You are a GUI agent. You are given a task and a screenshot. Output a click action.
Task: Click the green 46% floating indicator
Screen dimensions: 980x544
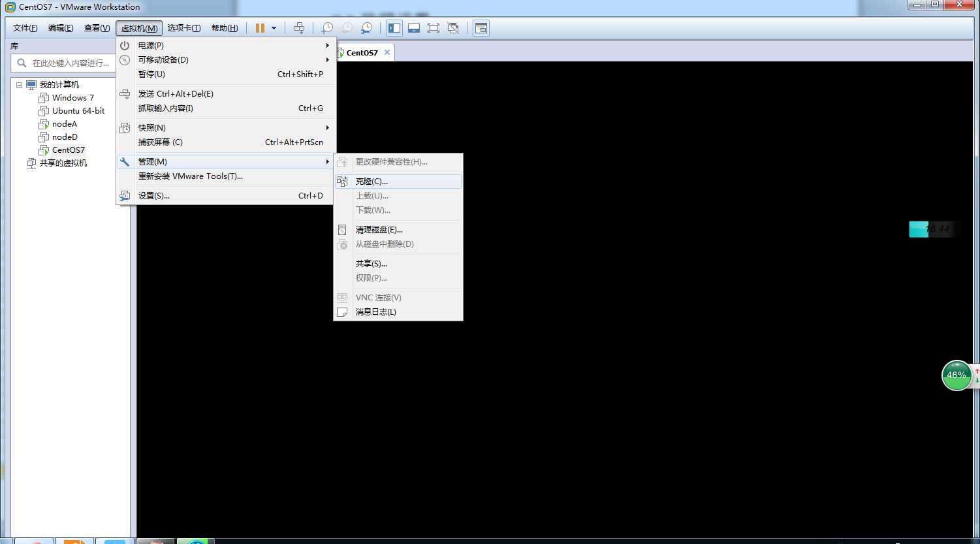point(957,376)
